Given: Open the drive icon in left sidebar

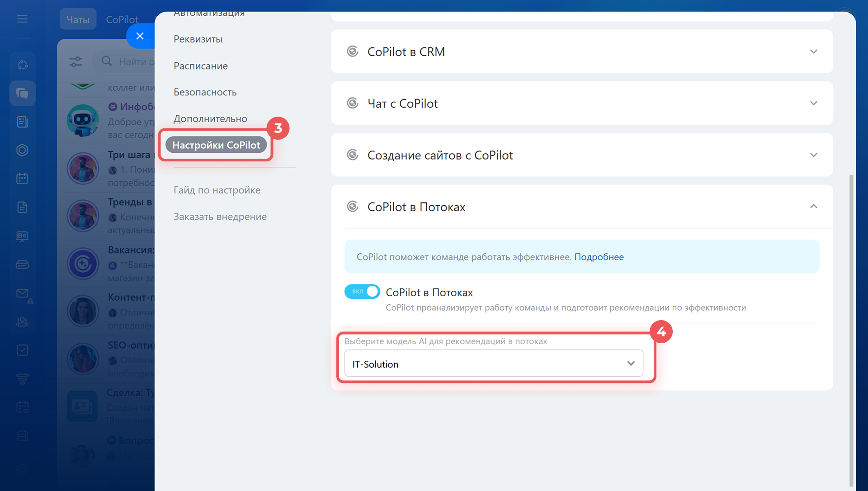Looking at the screenshot, I should (22, 264).
